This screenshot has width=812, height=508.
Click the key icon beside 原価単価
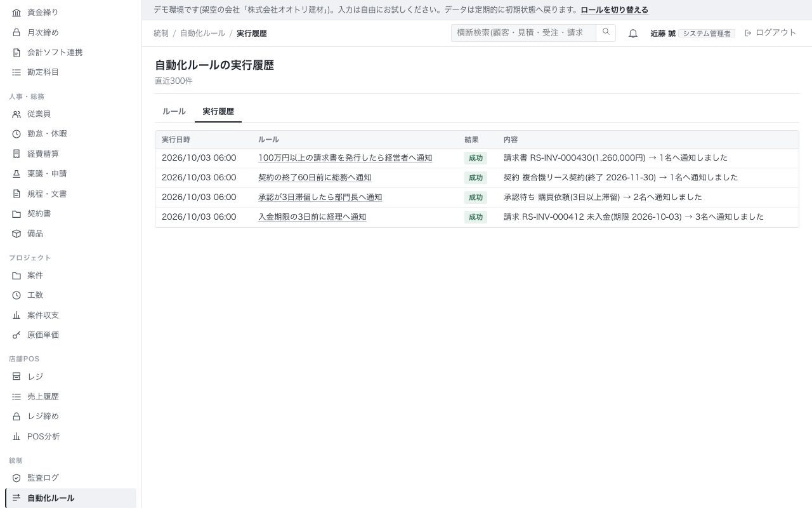pos(16,335)
